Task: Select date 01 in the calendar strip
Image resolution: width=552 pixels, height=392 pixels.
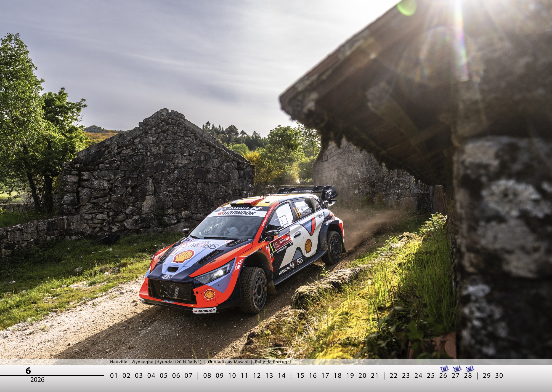Action: point(114,375)
